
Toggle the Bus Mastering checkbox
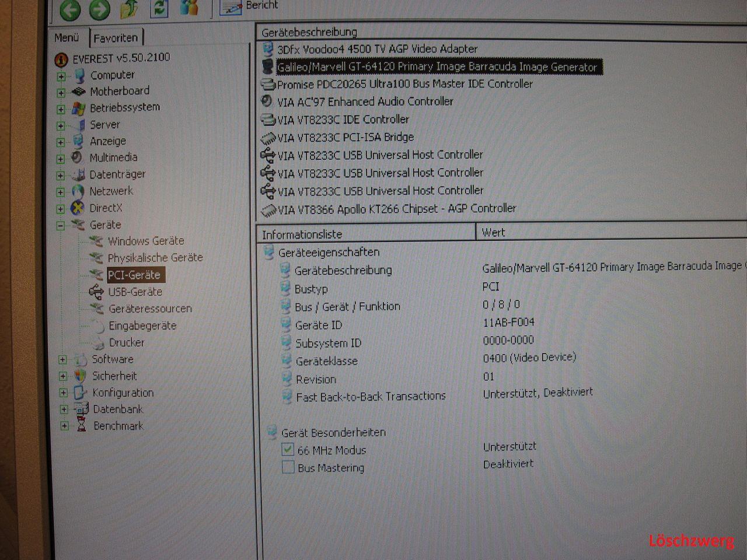pyautogui.click(x=288, y=467)
